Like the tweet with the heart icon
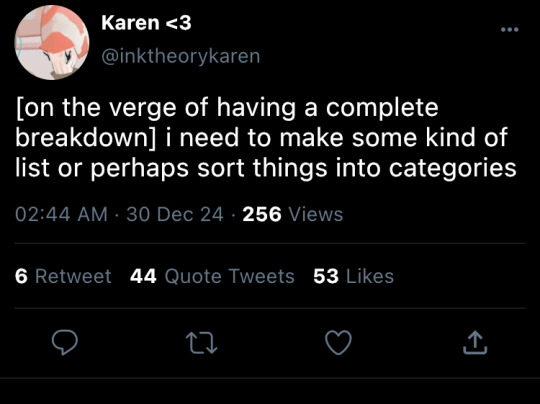The height and width of the screenshot is (404, 540). point(339,342)
